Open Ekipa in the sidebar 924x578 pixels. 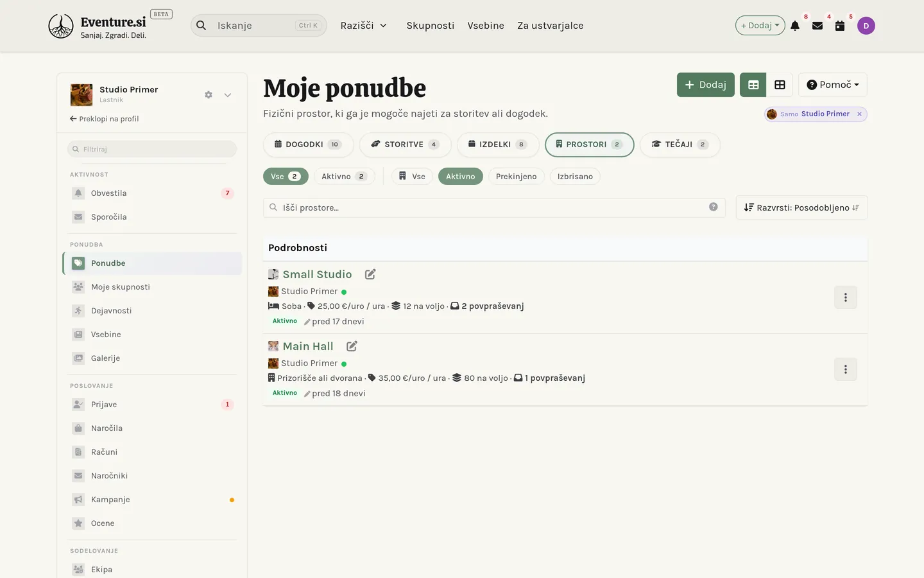(152, 570)
